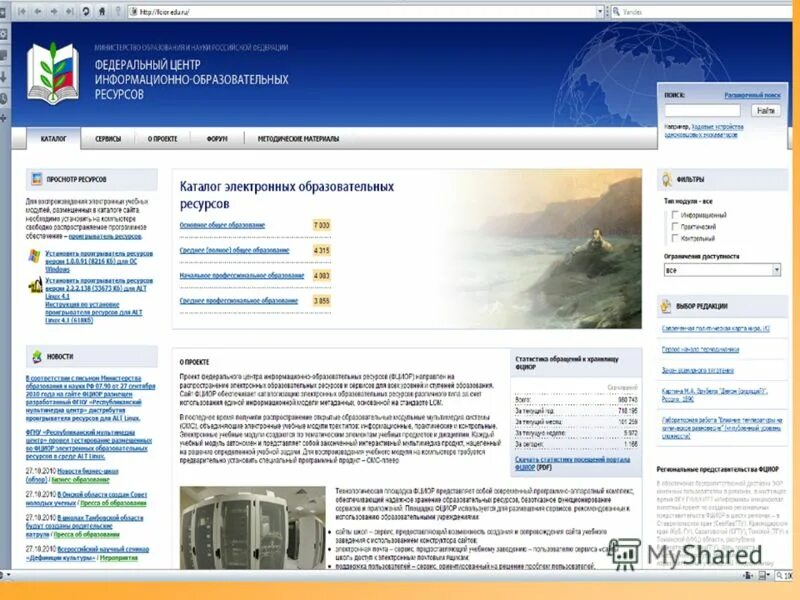Open the address bar history dropdown
This screenshot has height=600, width=800.
click(600, 10)
